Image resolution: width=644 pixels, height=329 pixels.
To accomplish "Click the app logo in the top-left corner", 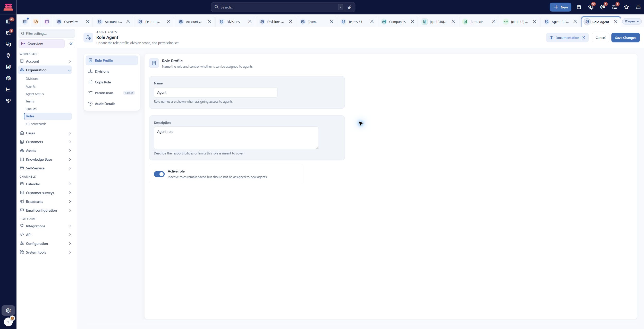I will (8, 7).
